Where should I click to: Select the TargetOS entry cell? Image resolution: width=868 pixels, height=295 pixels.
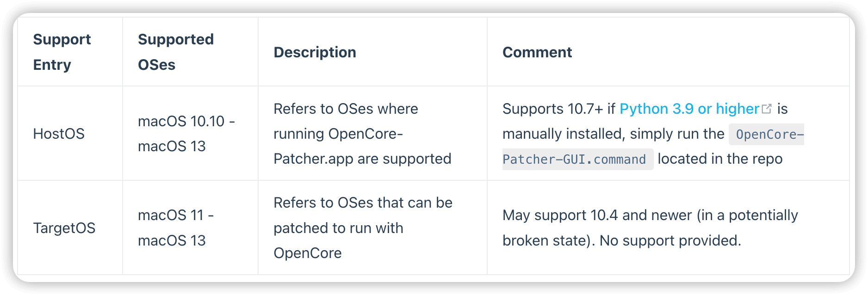point(64,228)
